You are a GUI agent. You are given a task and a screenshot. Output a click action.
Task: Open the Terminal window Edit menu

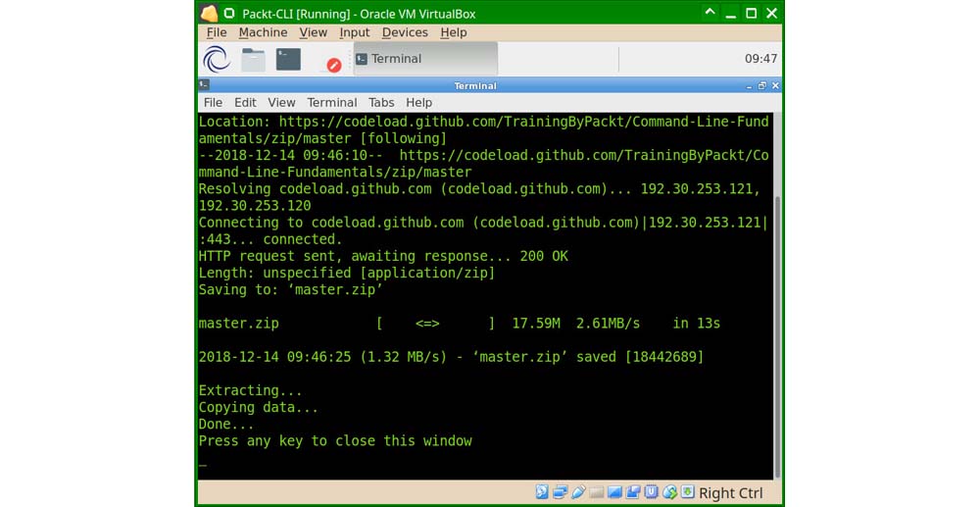[245, 103]
